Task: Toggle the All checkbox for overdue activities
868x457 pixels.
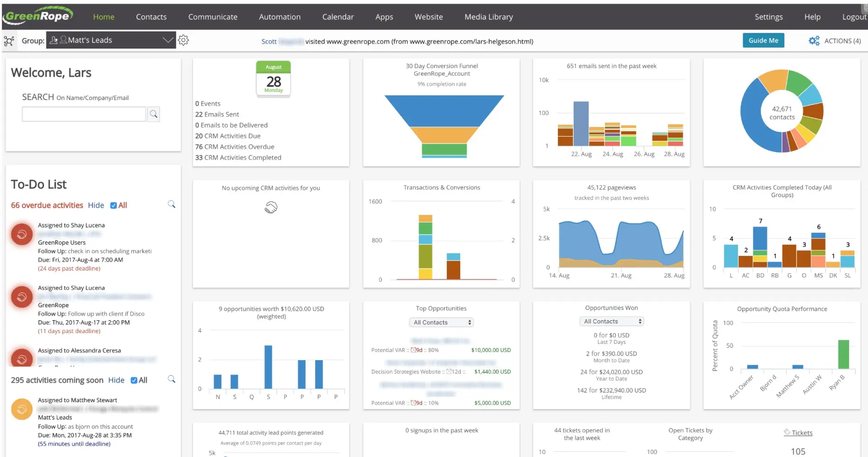Action: point(113,205)
